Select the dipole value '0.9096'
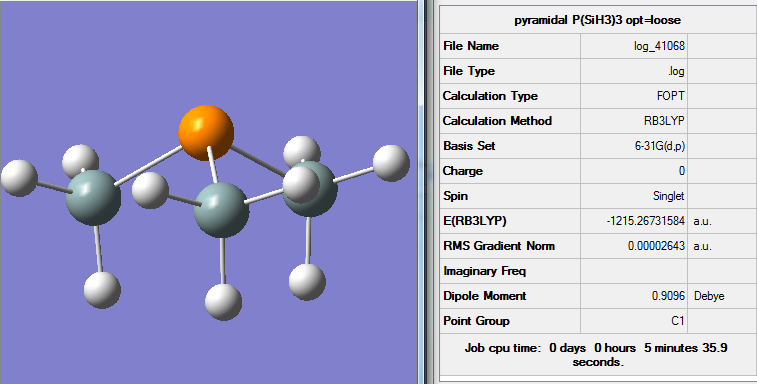The image size is (757, 384). pos(668,296)
